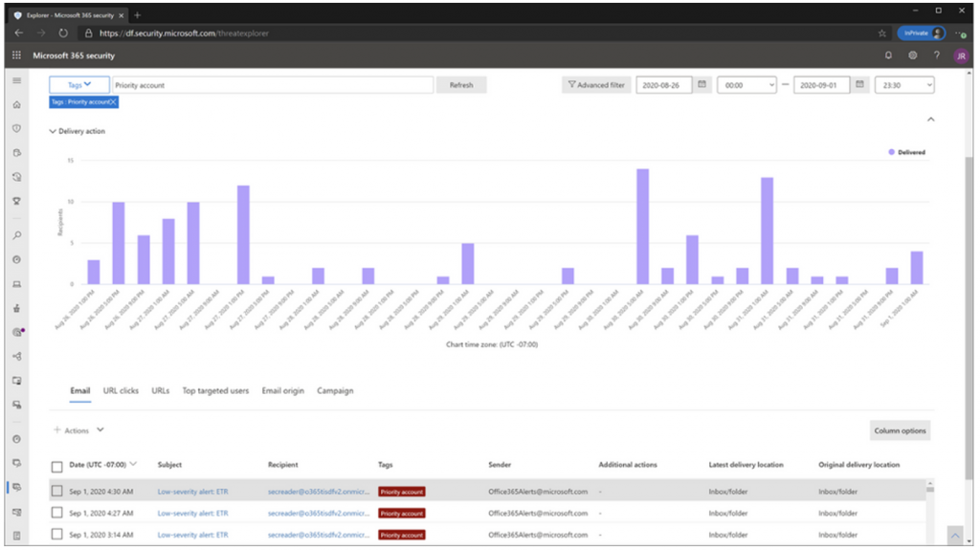Click the highlighted Explorer icon in sidebar

(x=17, y=487)
